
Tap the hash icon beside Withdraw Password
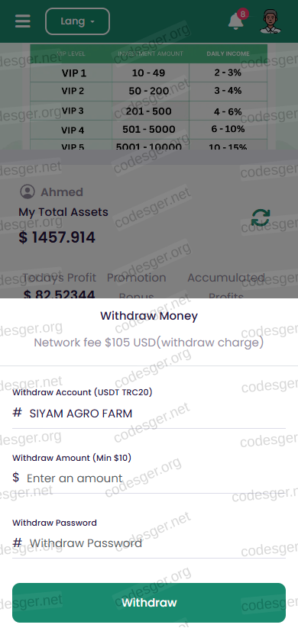click(18, 543)
